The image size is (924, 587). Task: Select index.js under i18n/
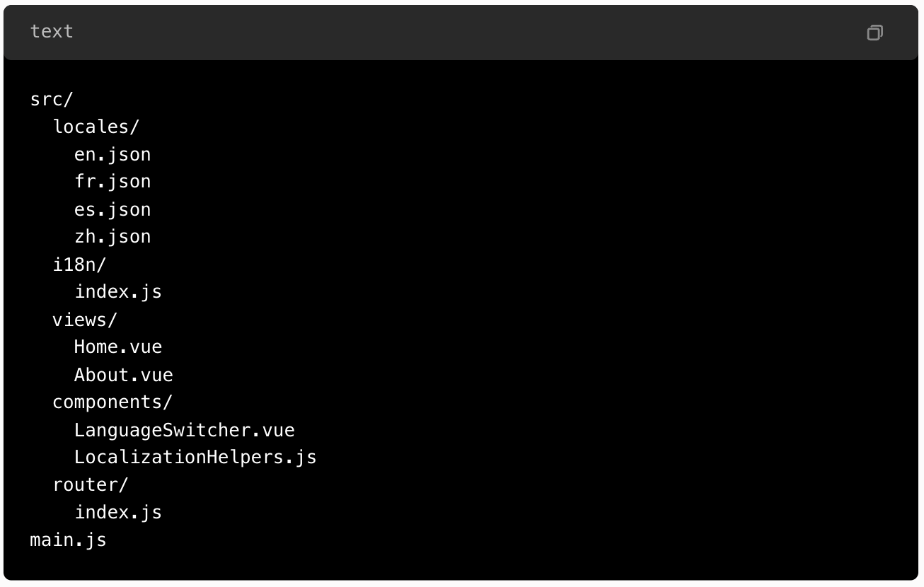[x=118, y=292]
